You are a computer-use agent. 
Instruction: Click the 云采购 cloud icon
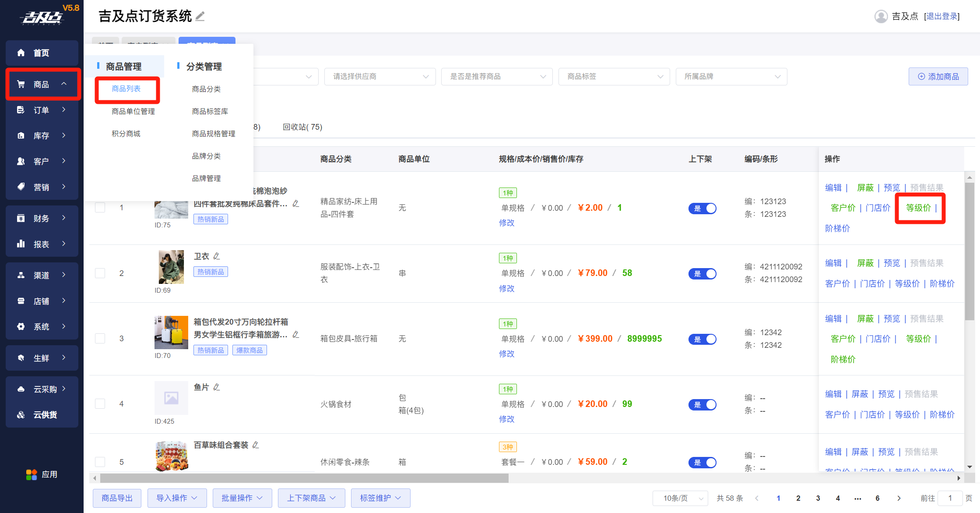click(21, 389)
